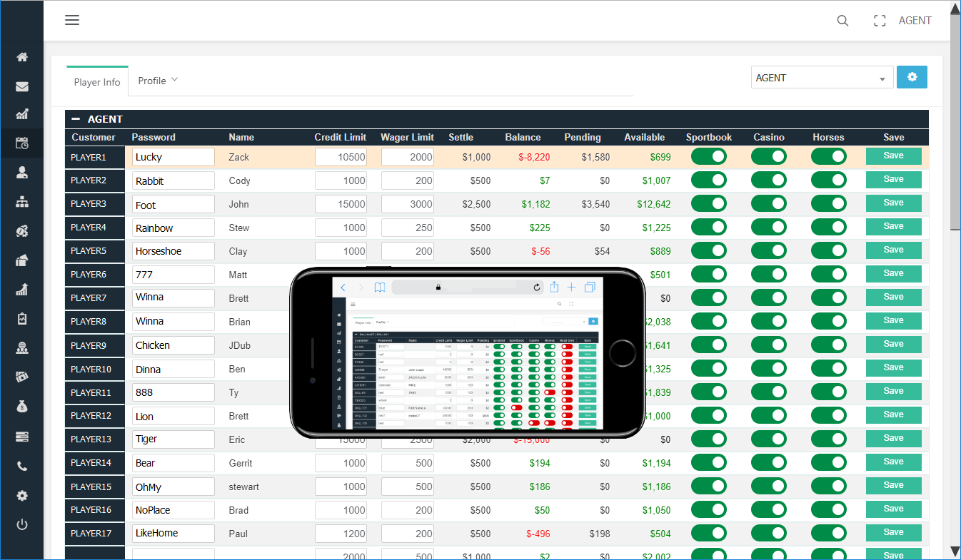Click the AGENT user menu at top right

(915, 21)
